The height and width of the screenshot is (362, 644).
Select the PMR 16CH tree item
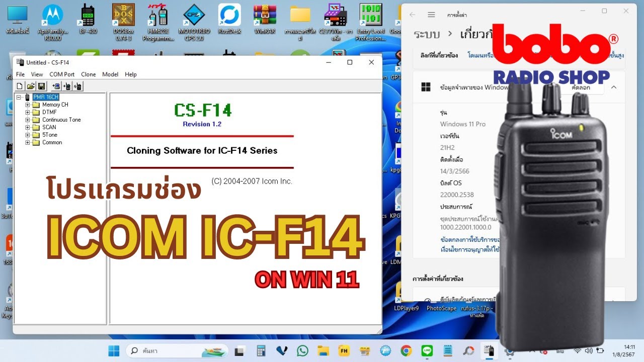46,97
